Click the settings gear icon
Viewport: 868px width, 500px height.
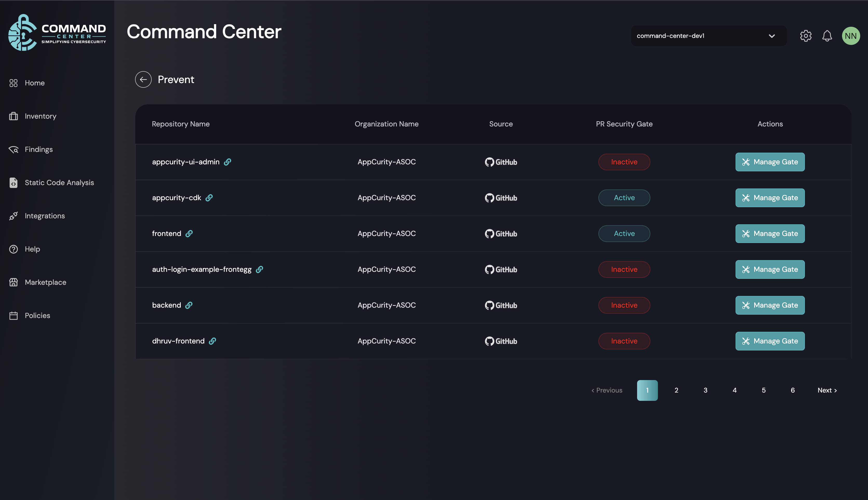coord(805,36)
